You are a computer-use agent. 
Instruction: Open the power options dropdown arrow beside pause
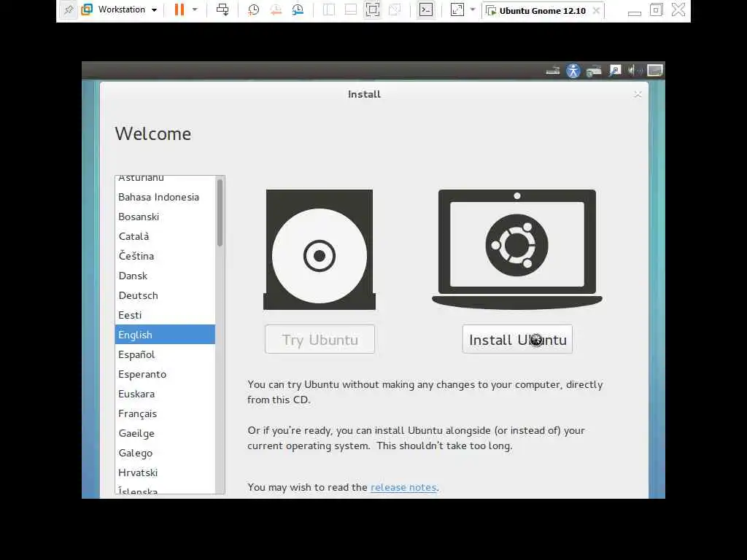pyautogui.click(x=195, y=9)
